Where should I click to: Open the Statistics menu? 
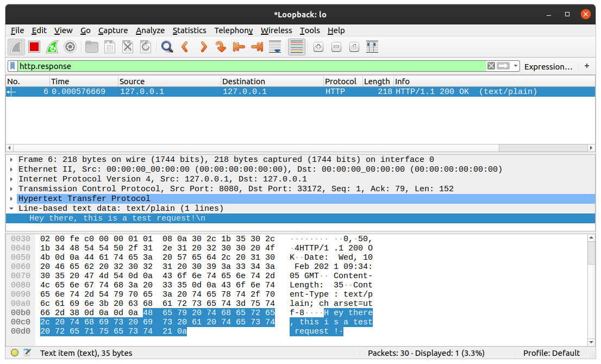click(x=189, y=30)
